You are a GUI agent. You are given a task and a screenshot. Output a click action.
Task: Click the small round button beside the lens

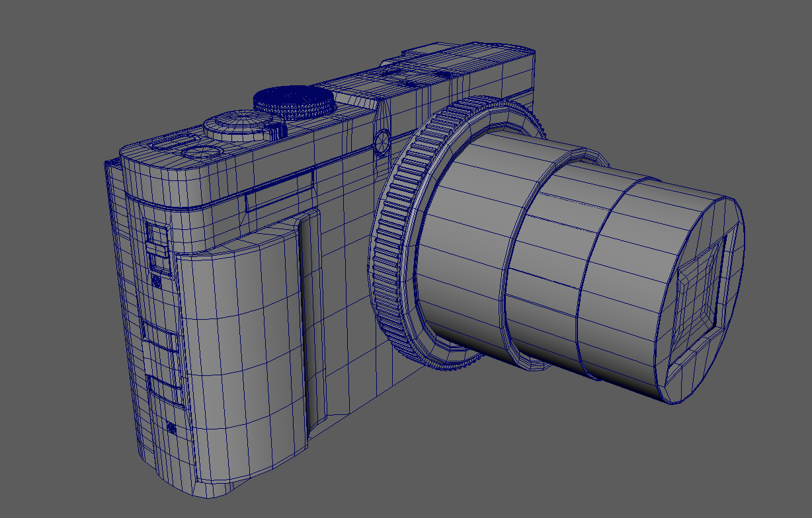[x=382, y=141]
